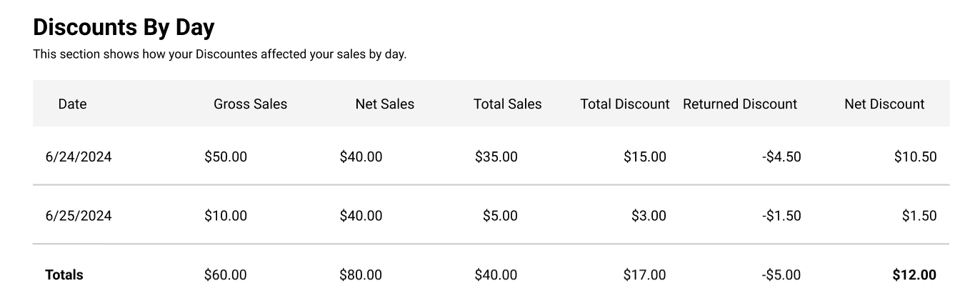Click the $80.00 net sales total

pos(361,274)
